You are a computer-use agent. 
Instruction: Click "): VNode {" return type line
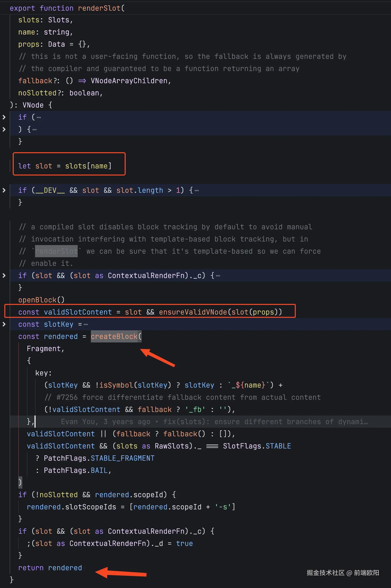(x=31, y=105)
